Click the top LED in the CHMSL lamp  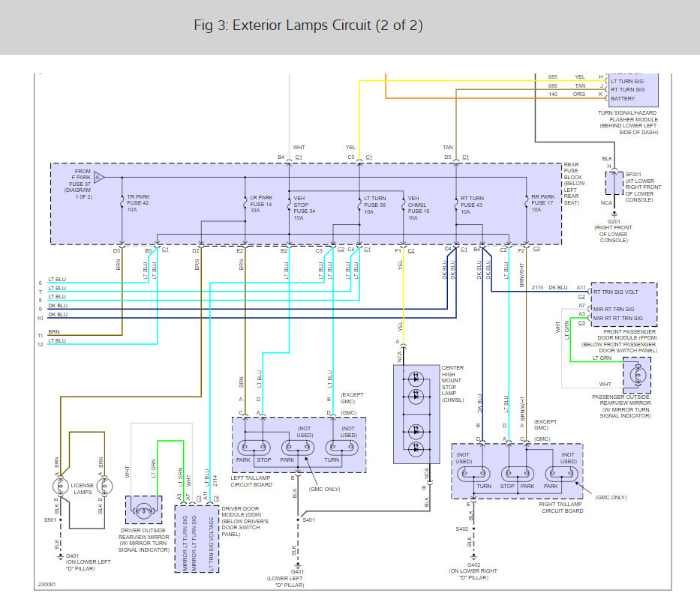point(416,379)
